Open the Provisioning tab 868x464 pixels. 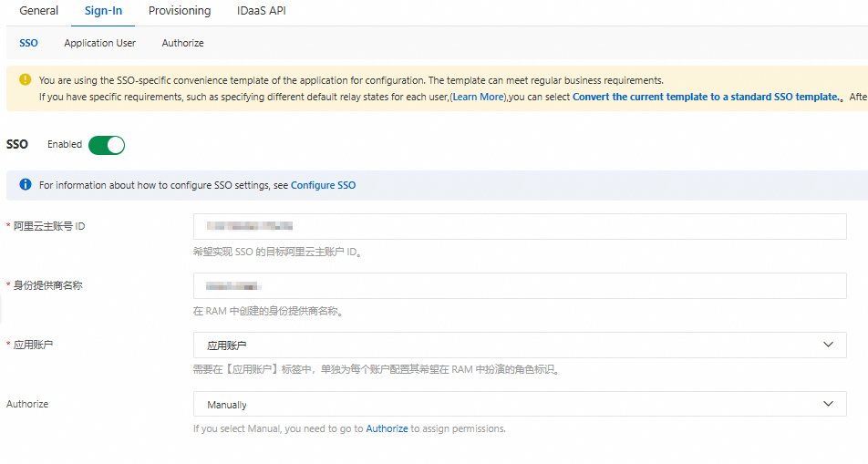click(x=180, y=11)
